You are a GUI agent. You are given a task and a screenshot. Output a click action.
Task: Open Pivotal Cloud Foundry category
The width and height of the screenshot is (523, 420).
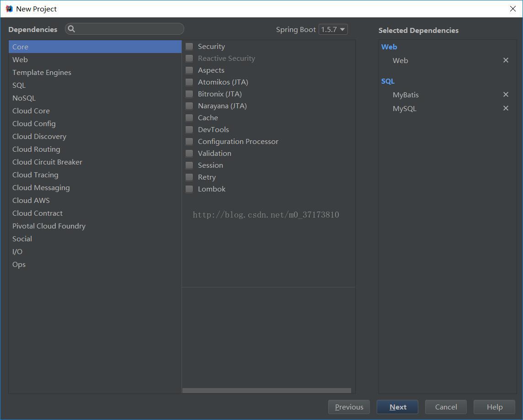(x=95, y=226)
